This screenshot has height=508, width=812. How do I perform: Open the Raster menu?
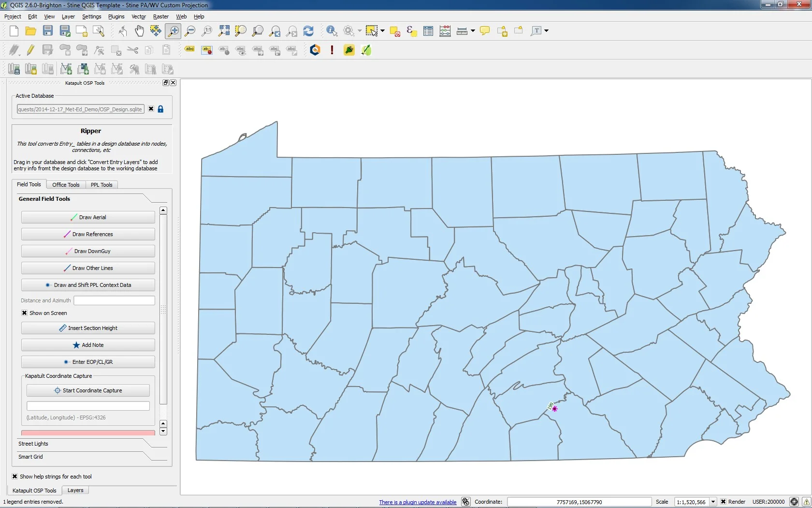pyautogui.click(x=161, y=16)
